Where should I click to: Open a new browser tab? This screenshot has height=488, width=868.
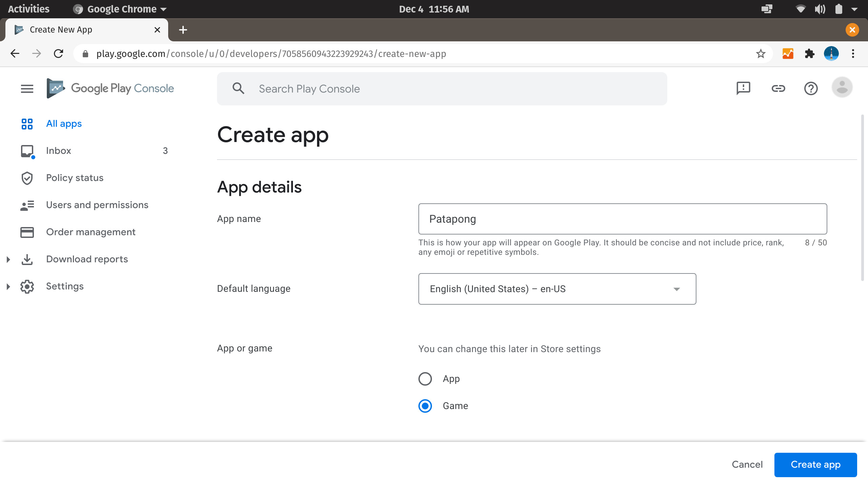coord(183,30)
